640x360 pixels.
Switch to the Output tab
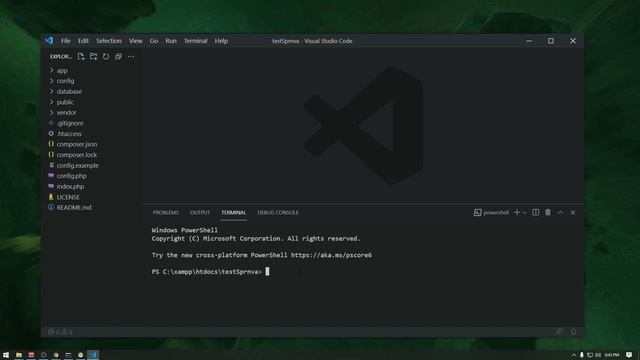(x=200, y=212)
